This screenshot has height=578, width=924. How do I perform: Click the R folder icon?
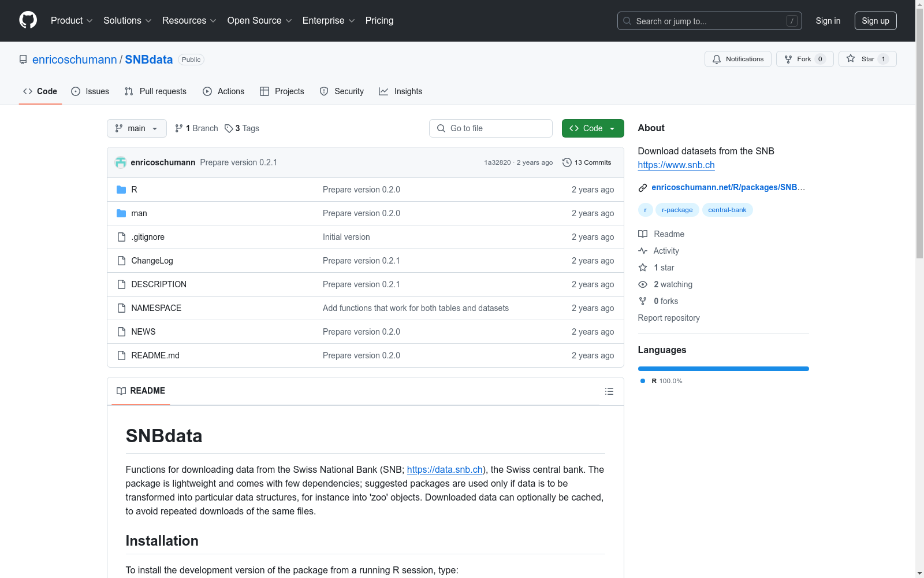tap(121, 190)
